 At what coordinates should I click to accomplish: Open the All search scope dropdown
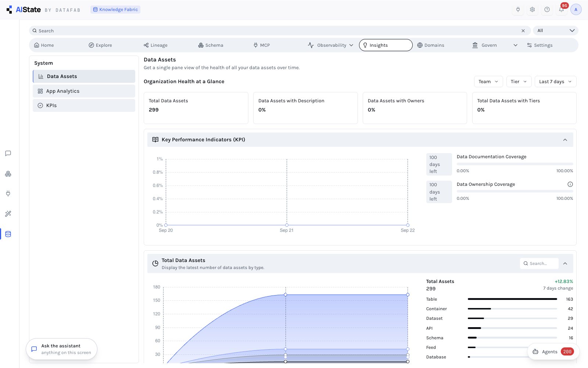pyautogui.click(x=556, y=31)
